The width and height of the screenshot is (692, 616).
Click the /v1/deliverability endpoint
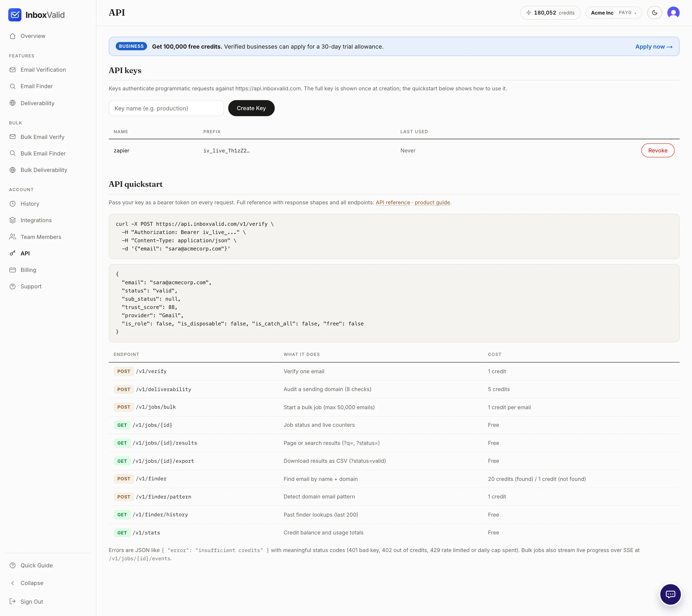click(x=163, y=389)
